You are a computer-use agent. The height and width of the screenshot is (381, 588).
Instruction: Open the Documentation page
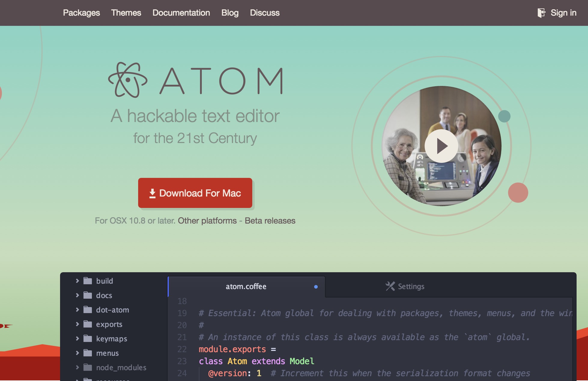point(181,13)
